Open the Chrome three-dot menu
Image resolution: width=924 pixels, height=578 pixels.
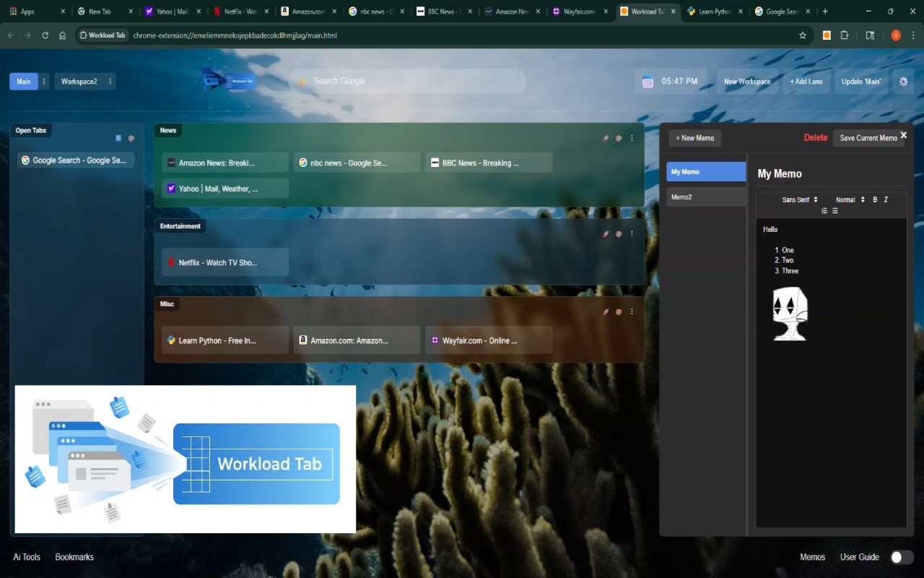913,35
